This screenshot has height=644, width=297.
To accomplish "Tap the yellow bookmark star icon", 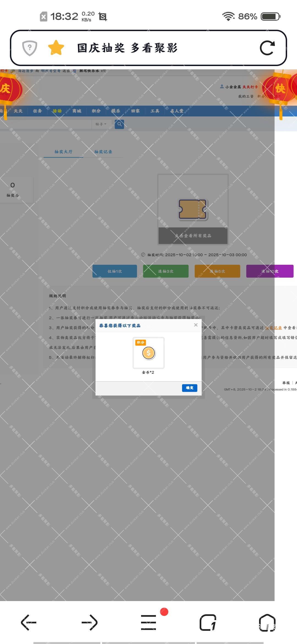I will pyautogui.click(x=56, y=48).
